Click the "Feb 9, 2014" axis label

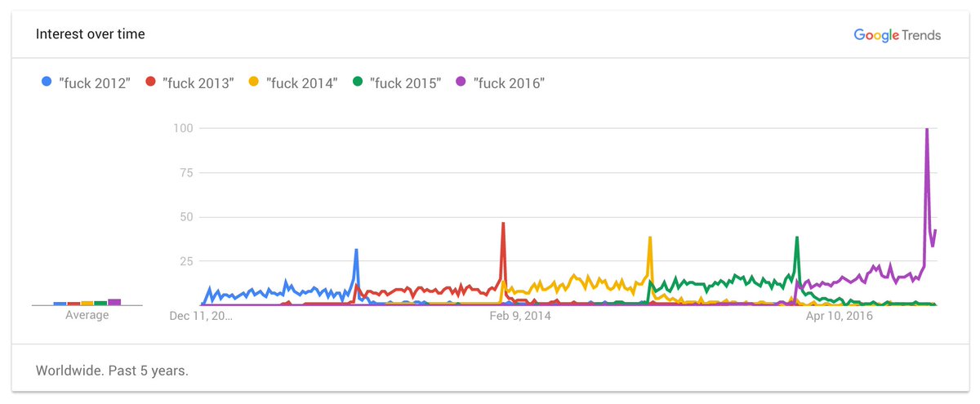point(520,315)
